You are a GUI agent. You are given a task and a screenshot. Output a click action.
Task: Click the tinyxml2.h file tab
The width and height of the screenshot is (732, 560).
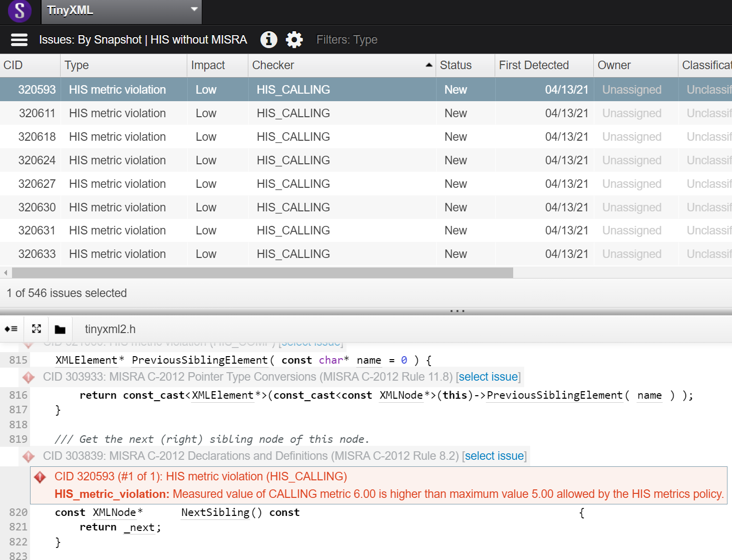click(x=110, y=329)
